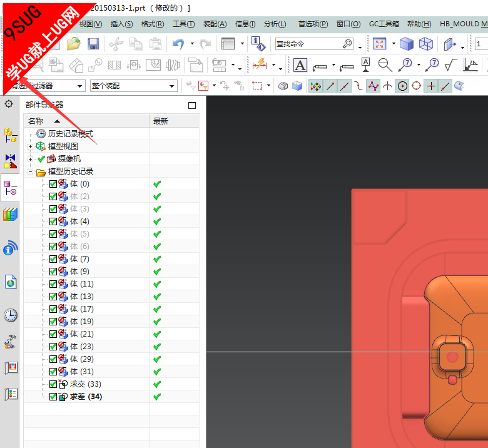The height and width of the screenshot is (448, 488).
Task: Maximize the 部件导航器 panel
Action: tap(192, 105)
